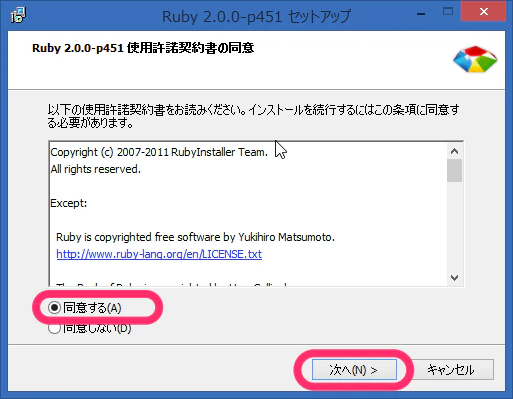
Task: Select the 同意しない(D) radio button
Action: [x=54, y=328]
